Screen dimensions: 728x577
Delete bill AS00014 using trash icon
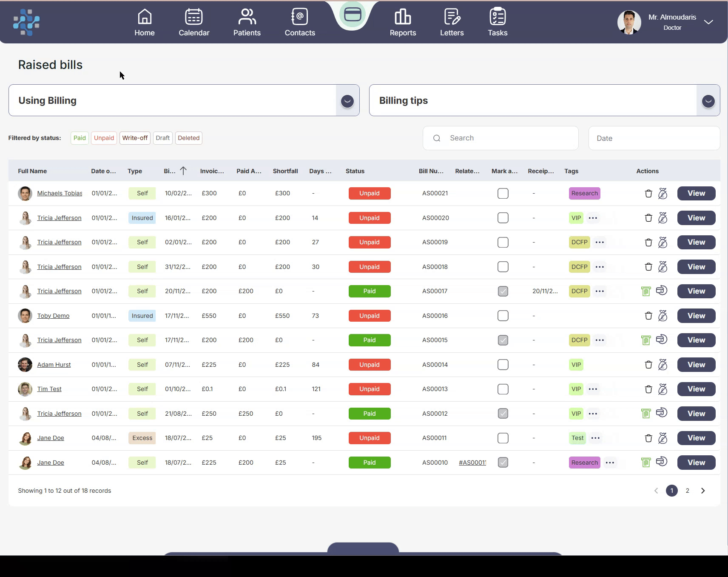648,365
